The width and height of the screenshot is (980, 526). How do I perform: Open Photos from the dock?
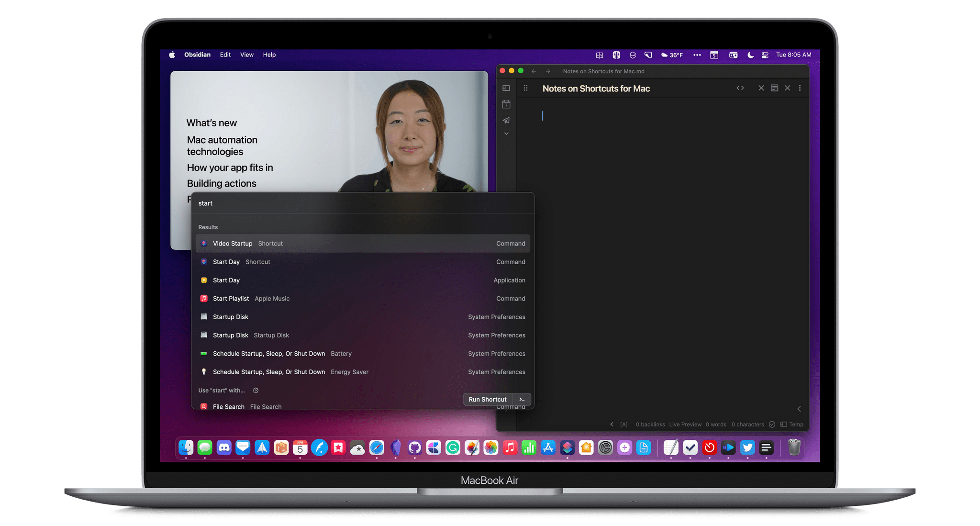coord(491,448)
